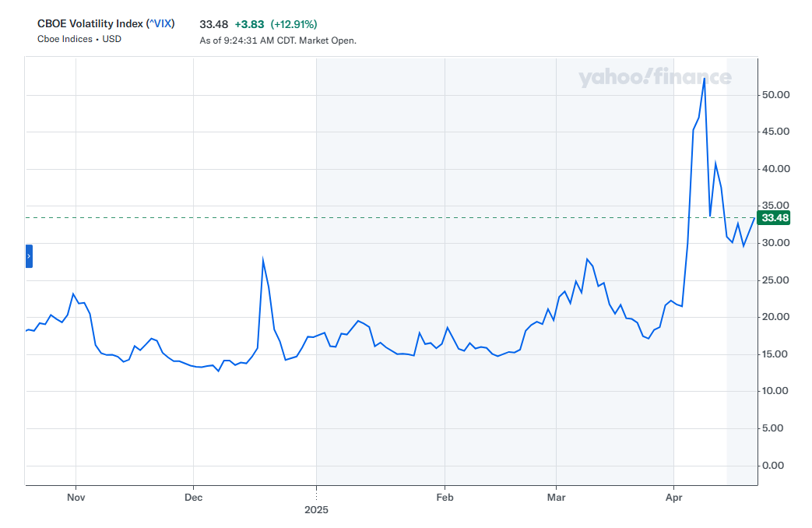Click the Feb label on the date axis
The image size is (812, 528).
coord(445,498)
